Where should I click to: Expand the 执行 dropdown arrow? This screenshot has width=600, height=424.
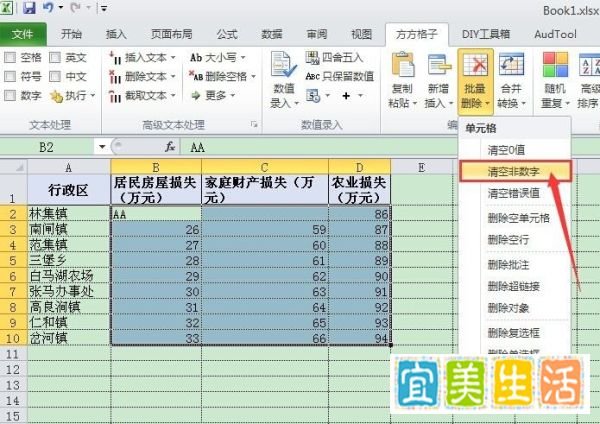[92, 96]
